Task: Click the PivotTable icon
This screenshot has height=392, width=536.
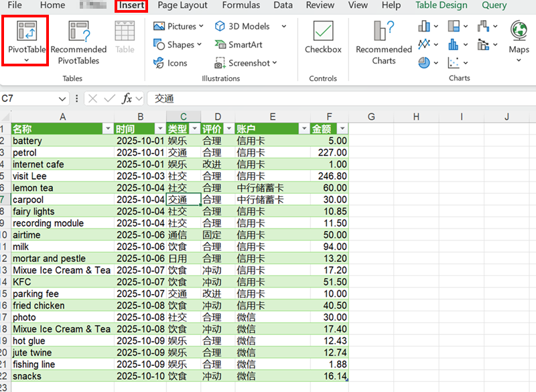Action: click(27, 31)
